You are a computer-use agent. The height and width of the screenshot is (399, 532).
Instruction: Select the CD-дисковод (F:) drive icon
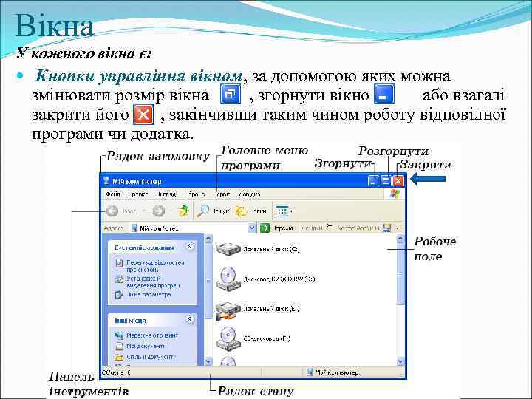[228, 338]
